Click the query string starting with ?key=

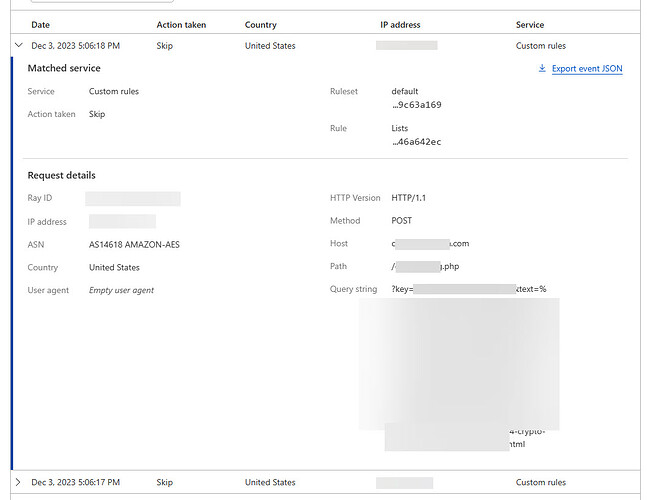point(469,289)
